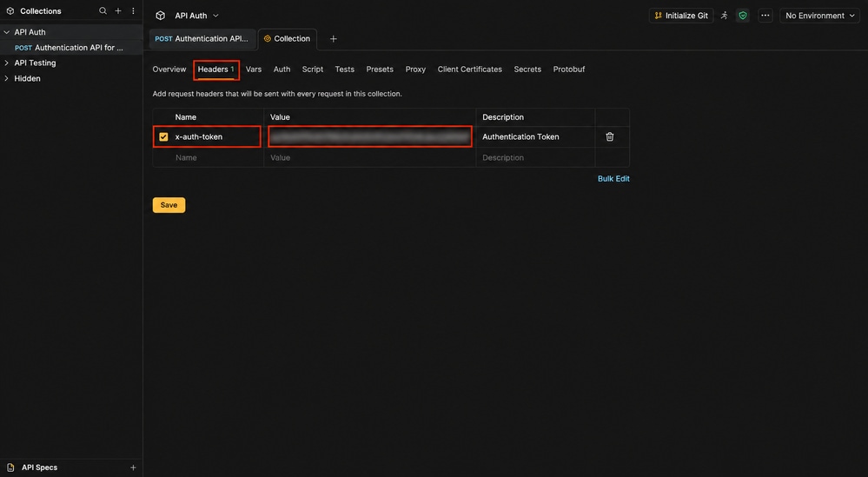Select the Collection settings tab
The image size is (868, 477).
pos(288,39)
